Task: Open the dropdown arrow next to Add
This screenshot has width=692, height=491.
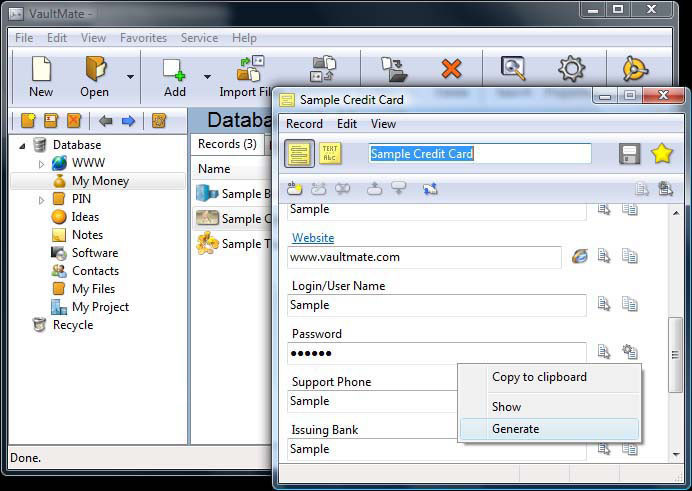Action: tap(208, 76)
